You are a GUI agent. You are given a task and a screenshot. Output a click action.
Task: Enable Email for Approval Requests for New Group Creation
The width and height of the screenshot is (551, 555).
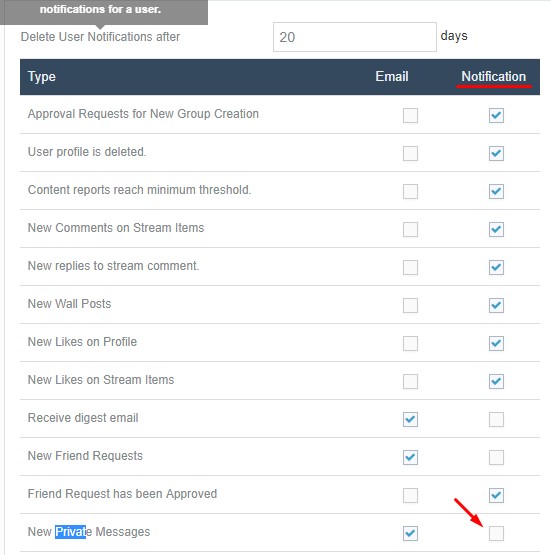(x=410, y=115)
